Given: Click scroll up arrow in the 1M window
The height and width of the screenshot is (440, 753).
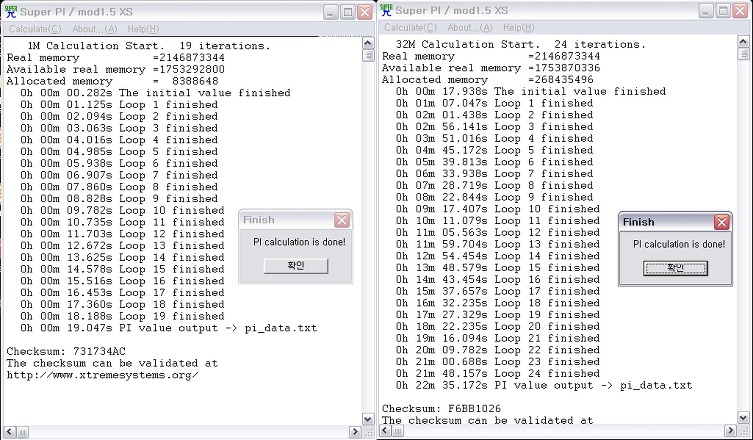Looking at the screenshot, I should pyautogui.click(x=368, y=43).
